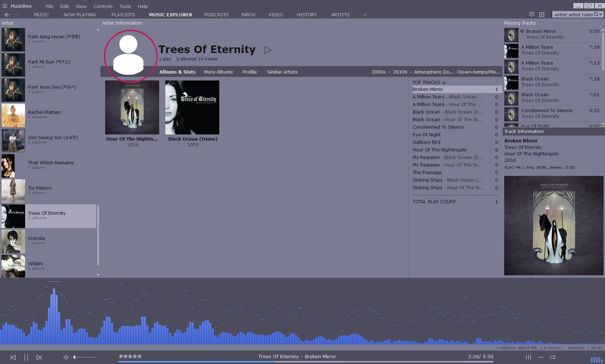605x364 pixels.
Task: Play Trees Of Eternity with triangle icon
Action: (268, 50)
